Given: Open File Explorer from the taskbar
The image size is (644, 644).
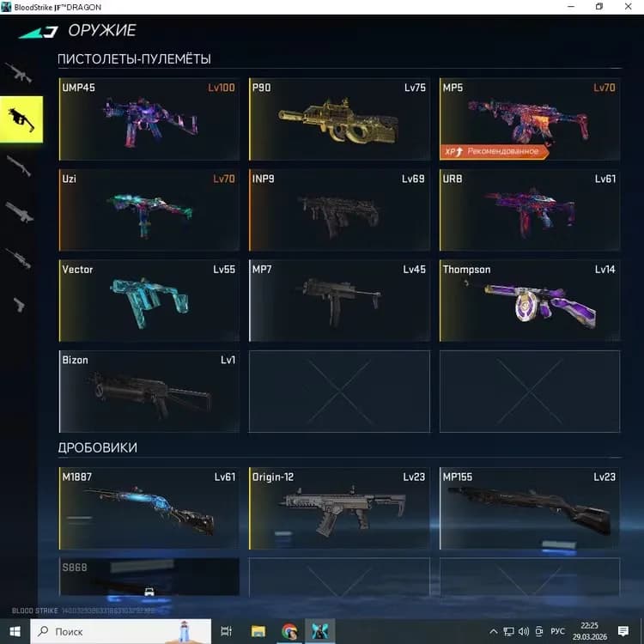Looking at the screenshot, I should click(258, 631).
